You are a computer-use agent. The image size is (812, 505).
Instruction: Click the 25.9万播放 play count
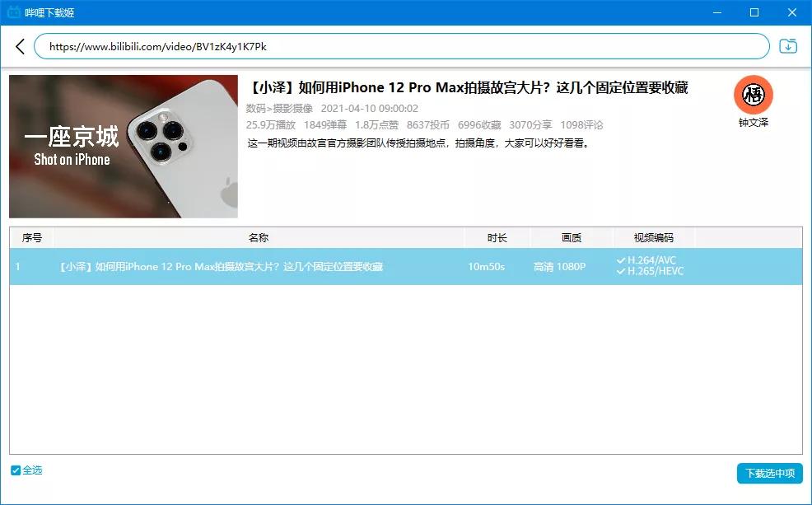[271, 125]
